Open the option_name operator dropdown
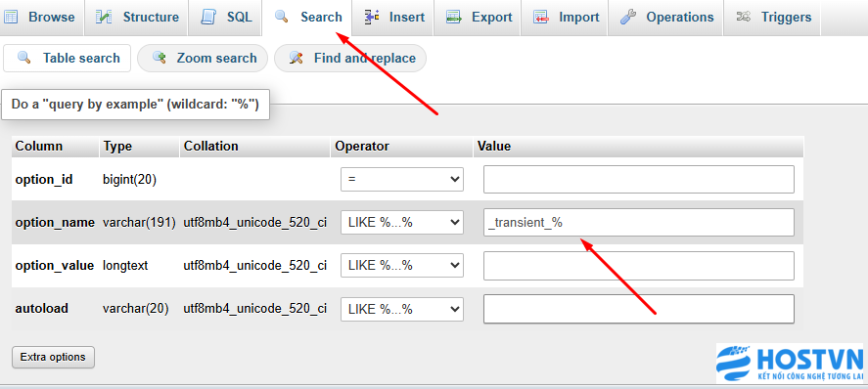This screenshot has width=868, height=389. (x=402, y=223)
